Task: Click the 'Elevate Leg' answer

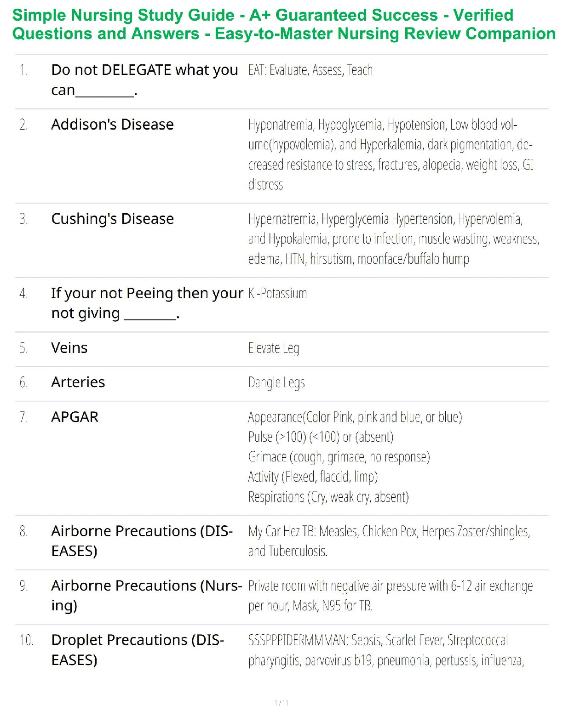Action: (274, 348)
